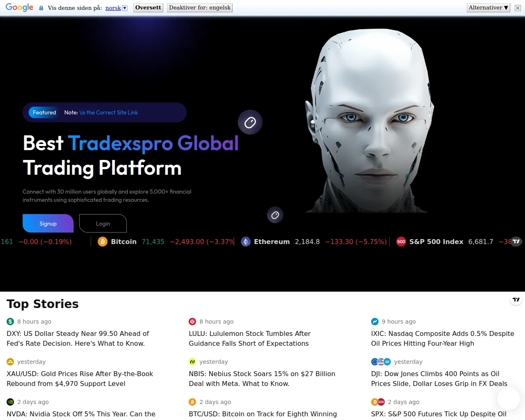Click the small round link icon below hero
The height and width of the screenshot is (420, 525).
(x=275, y=215)
